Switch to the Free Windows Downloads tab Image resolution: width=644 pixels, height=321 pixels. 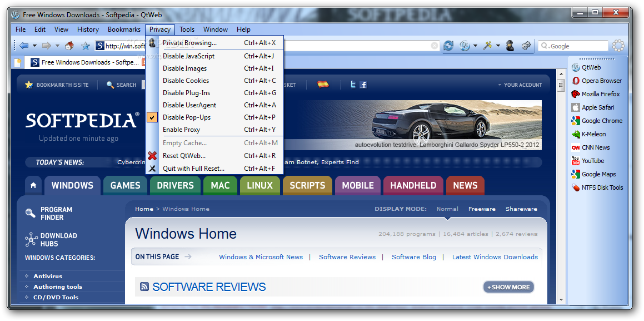86,62
